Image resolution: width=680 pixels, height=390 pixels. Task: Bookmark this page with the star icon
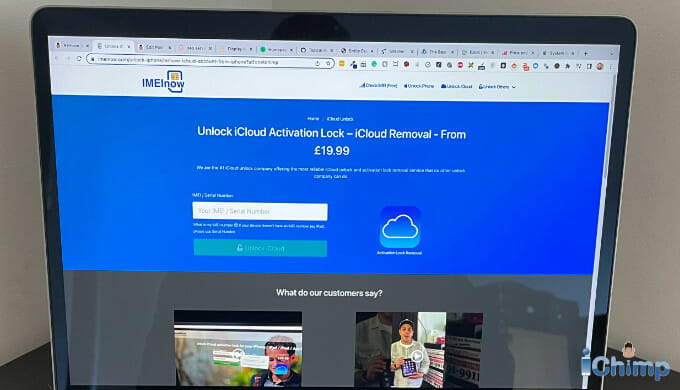(x=328, y=64)
